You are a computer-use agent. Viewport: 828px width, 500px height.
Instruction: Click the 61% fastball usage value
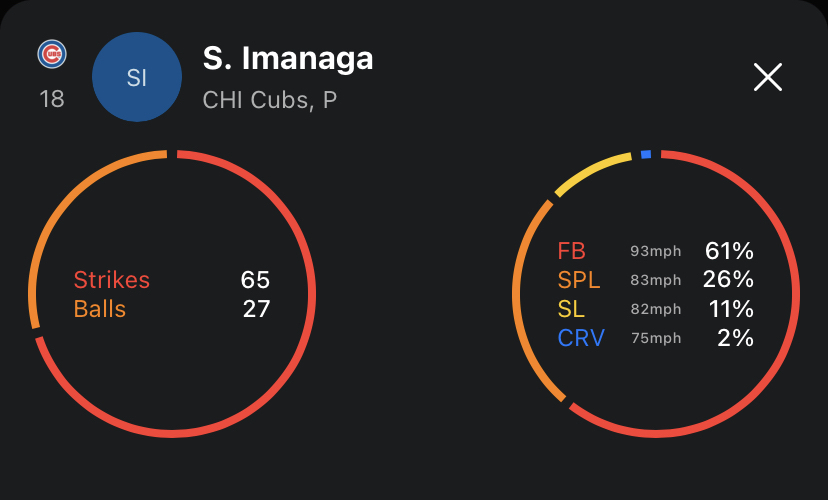tap(729, 251)
